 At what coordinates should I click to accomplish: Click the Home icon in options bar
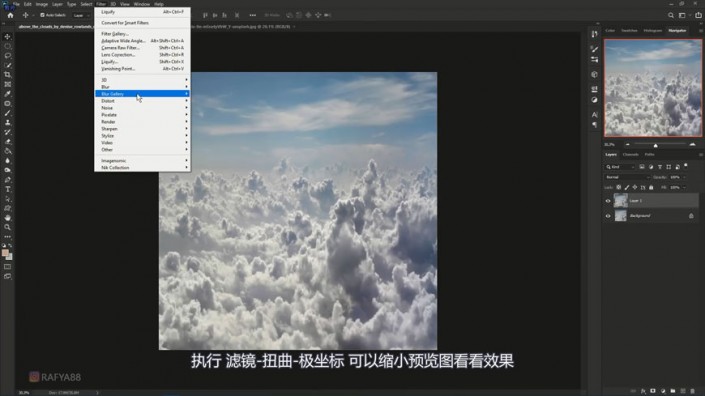point(10,15)
